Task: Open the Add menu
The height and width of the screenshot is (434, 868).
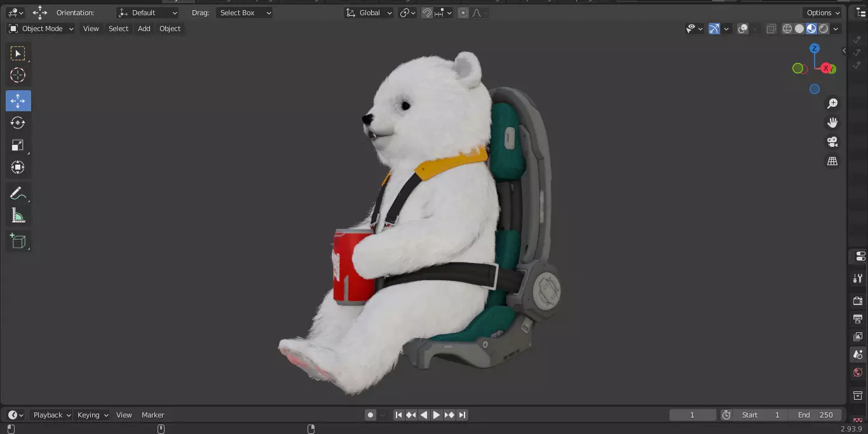Action: click(144, 29)
